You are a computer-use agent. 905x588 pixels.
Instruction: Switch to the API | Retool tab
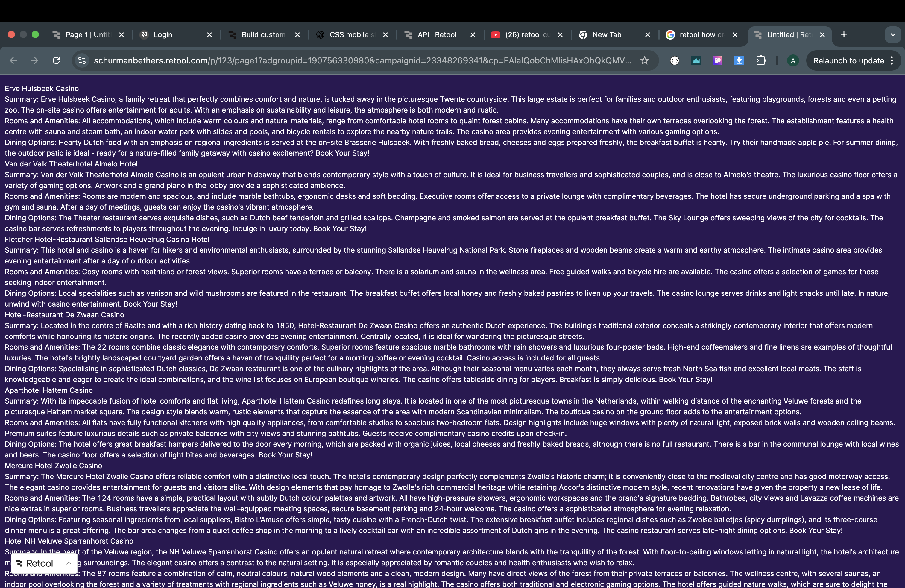pyautogui.click(x=437, y=35)
